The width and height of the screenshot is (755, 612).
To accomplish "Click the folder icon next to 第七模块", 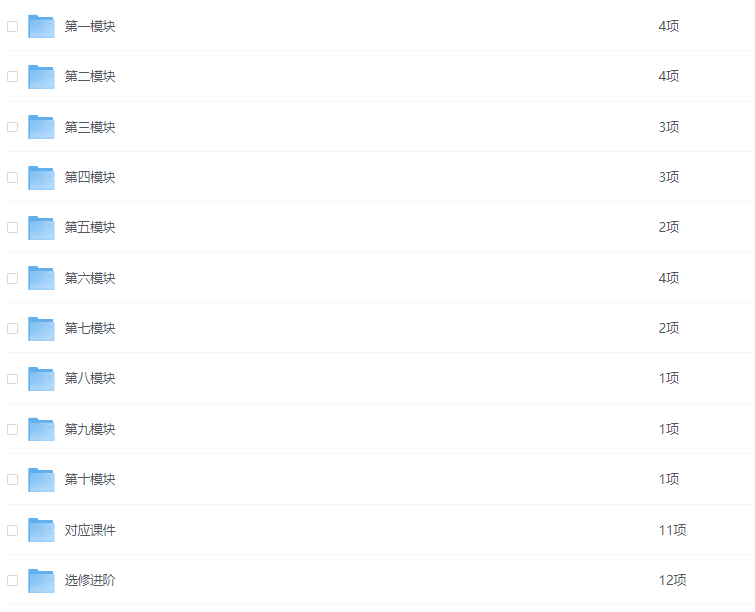I will [41, 328].
